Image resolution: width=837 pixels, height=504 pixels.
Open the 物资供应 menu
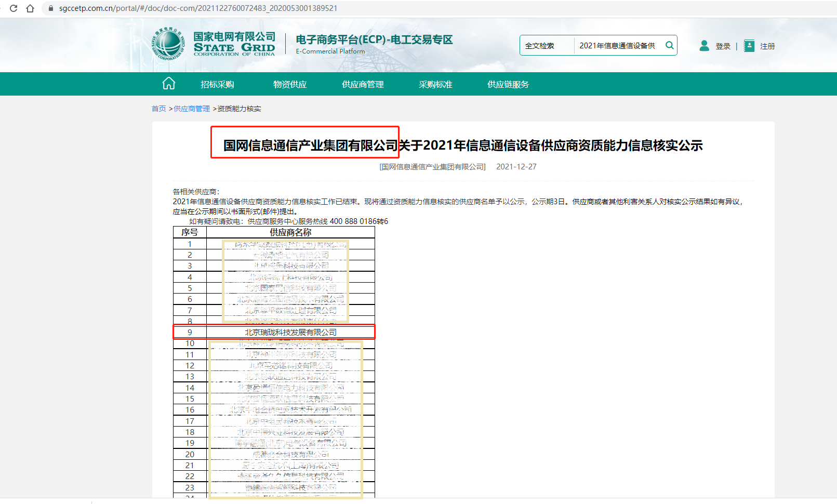click(290, 84)
